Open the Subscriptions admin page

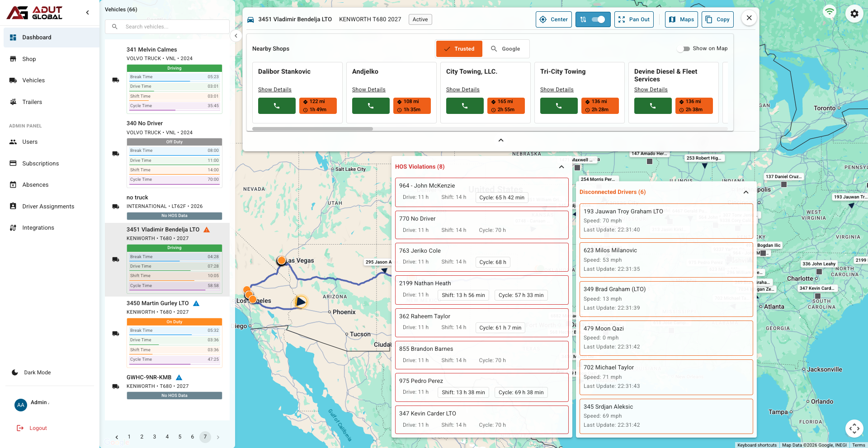40,163
